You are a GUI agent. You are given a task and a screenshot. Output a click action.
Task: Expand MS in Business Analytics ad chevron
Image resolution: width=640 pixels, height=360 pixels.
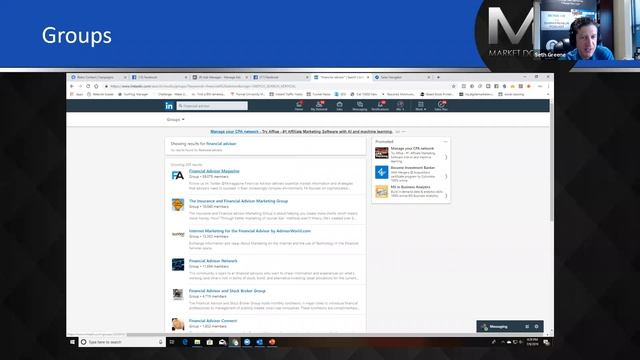point(446,196)
